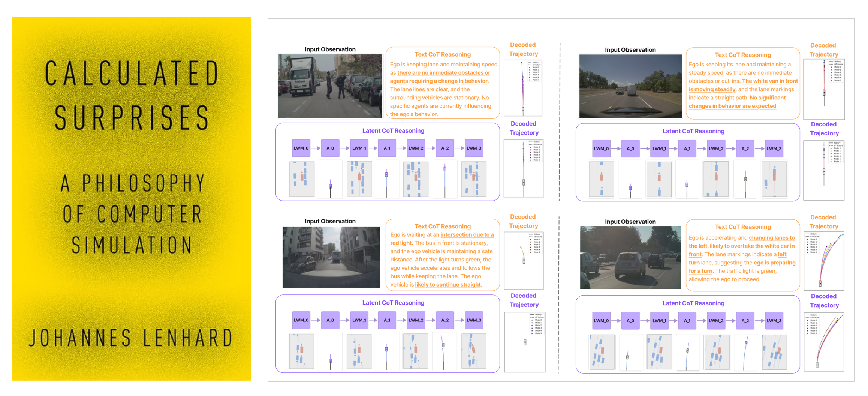Follow the "intersection due to a red light" link
Image resolution: width=868 pixels, height=396 pixels.
pos(467,235)
